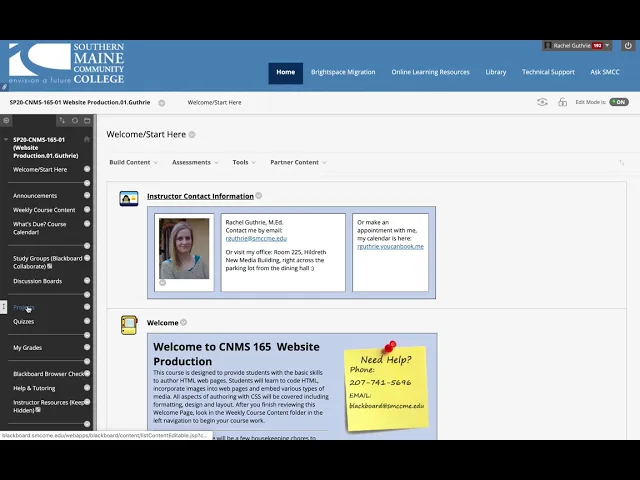Open options circle beside Projects
Image resolution: width=640 pixels, height=480 pixels.
coord(87,307)
